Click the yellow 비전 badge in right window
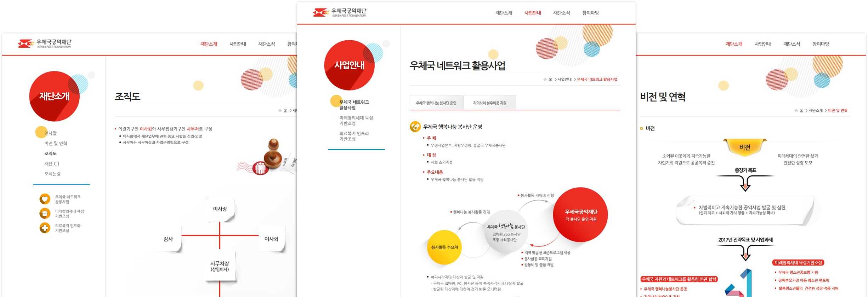Image resolution: width=868 pixels, height=297 pixels. pyautogui.click(x=745, y=147)
